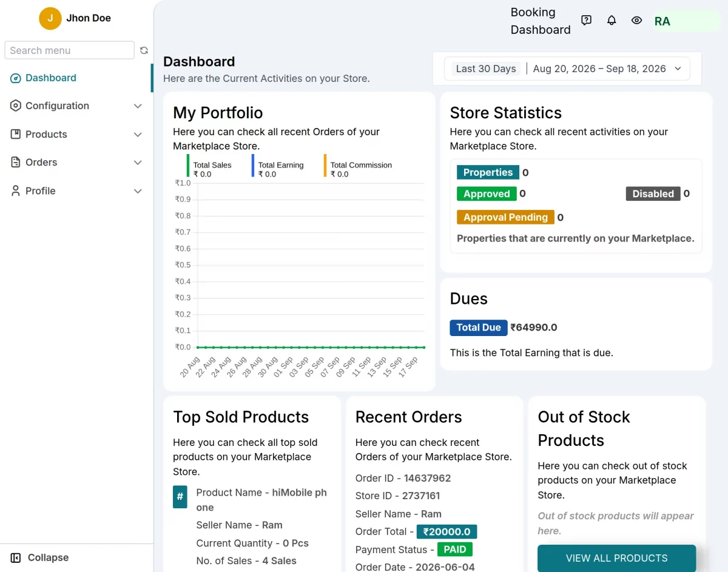Click the Properties badge in Store Statistics

click(488, 172)
